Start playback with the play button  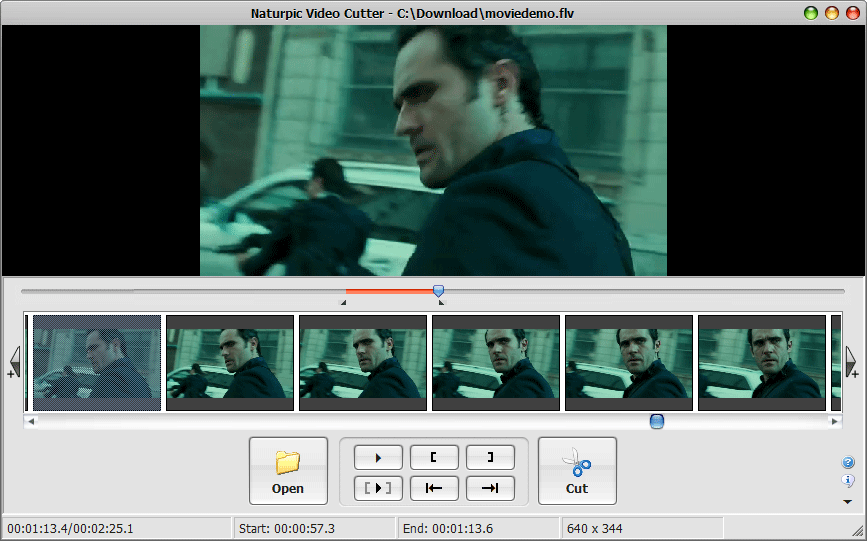[378, 457]
